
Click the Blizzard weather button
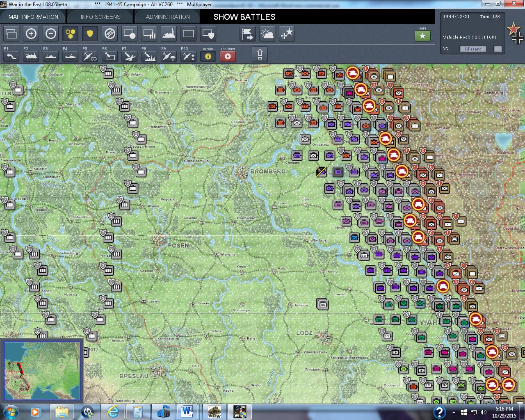(473, 49)
